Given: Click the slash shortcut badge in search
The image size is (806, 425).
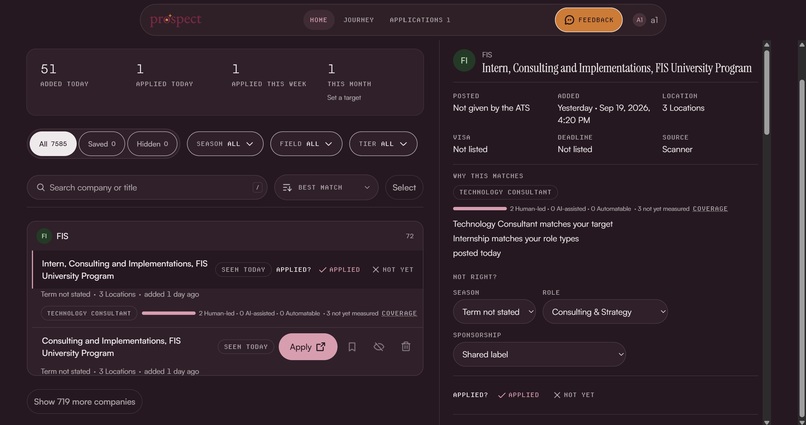Looking at the screenshot, I should (258, 188).
